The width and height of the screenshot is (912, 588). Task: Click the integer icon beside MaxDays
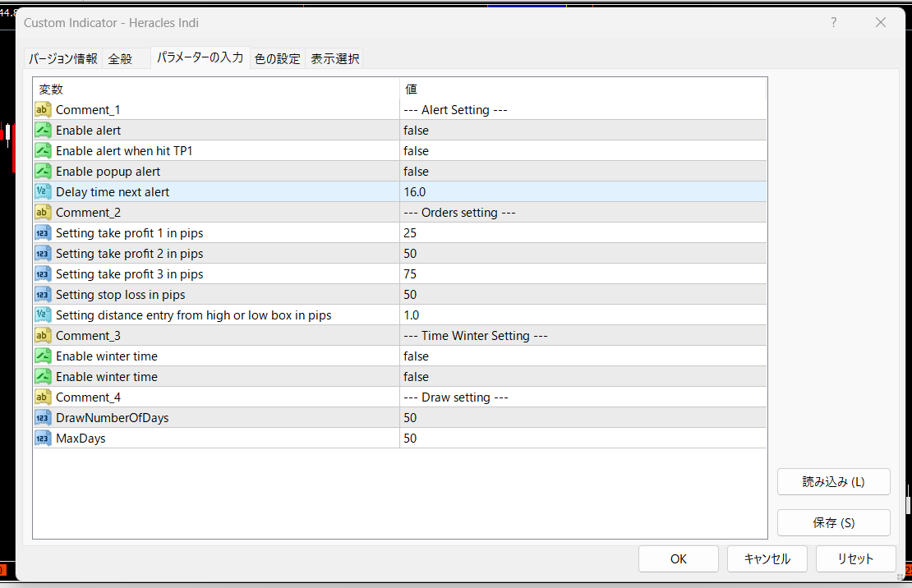(43, 438)
